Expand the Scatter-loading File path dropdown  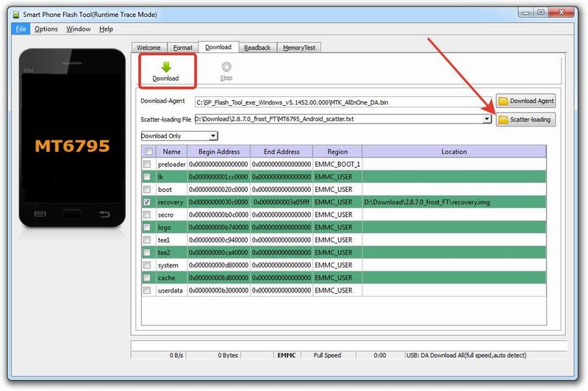487,119
